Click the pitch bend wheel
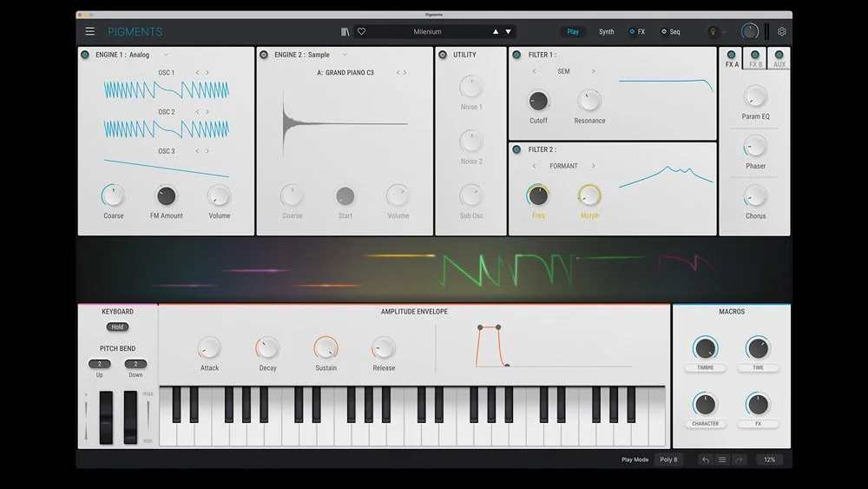 click(x=106, y=418)
